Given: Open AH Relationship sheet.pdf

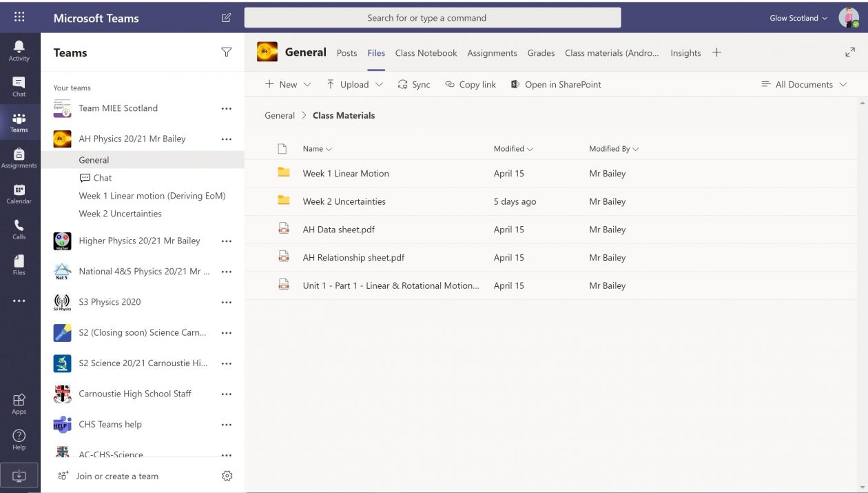Looking at the screenshot, I should (353, 257).
